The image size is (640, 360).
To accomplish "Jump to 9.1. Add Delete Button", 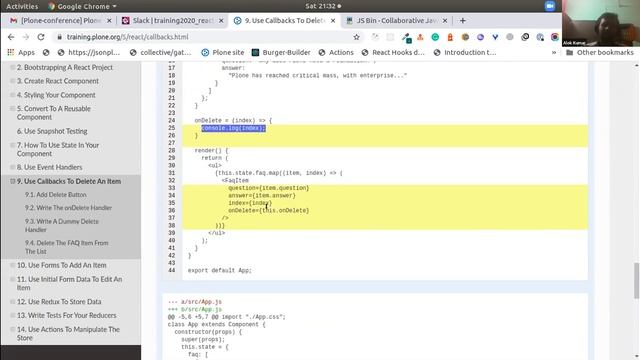I will [56, 195].
